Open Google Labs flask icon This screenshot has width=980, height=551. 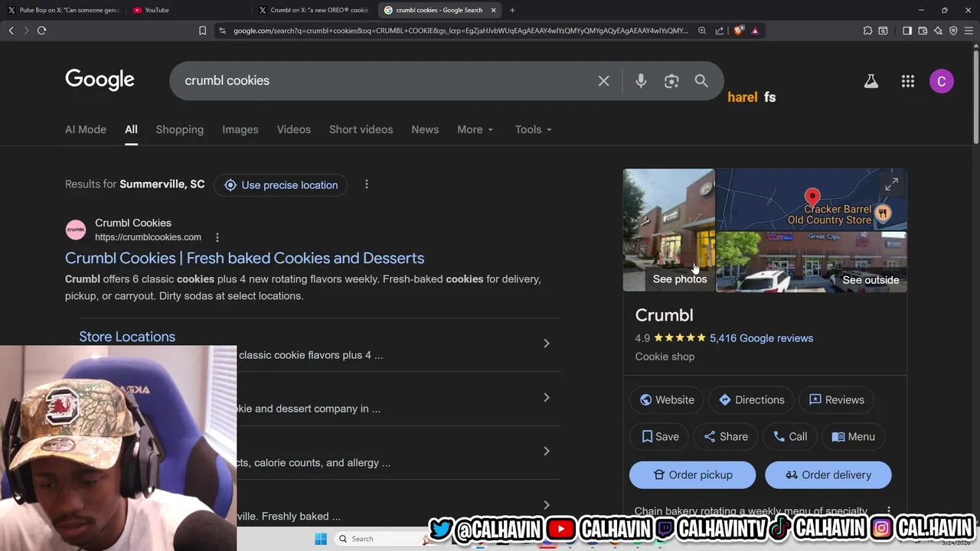pos(871,81)
